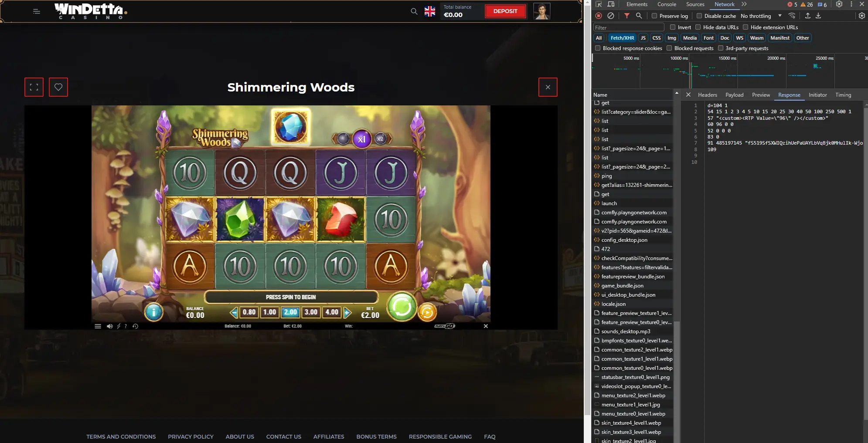Toggle the device toolbar icon
The width and height of the screenshot is (868, 443).
pyautogui.click(x=611, y=4)
